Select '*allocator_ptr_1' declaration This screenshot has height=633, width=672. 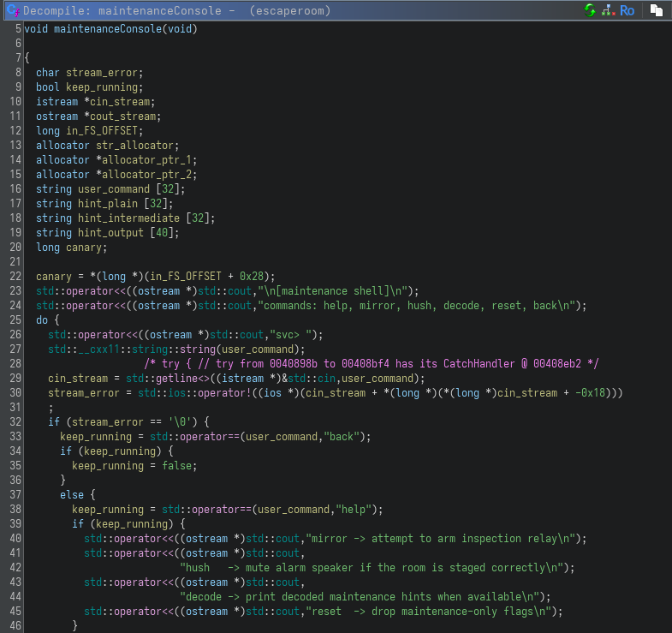click(144, 160)
